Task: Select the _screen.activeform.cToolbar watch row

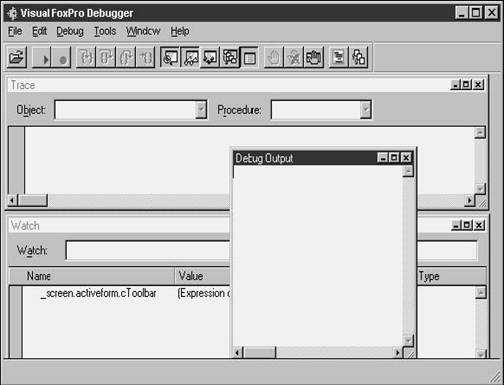Action: pos(98,293)
